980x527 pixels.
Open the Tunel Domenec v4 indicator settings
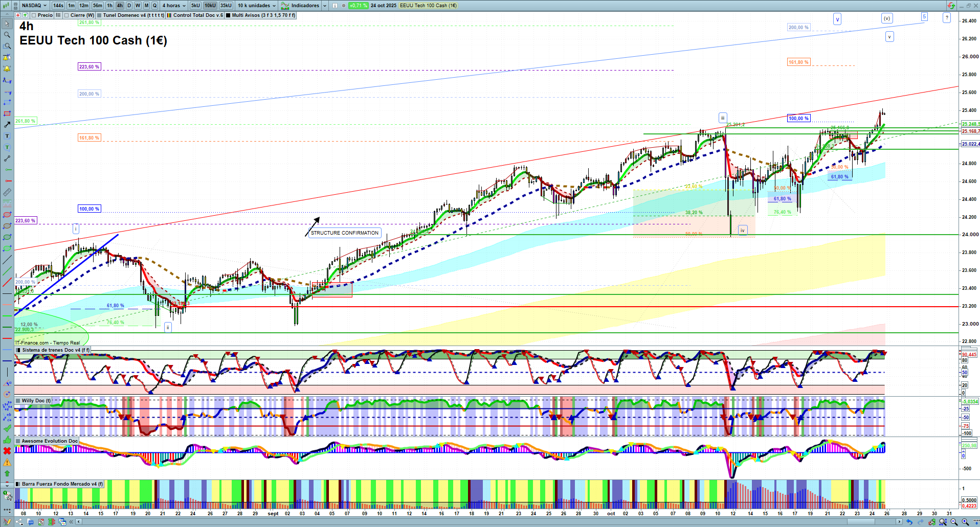[133, 15]
